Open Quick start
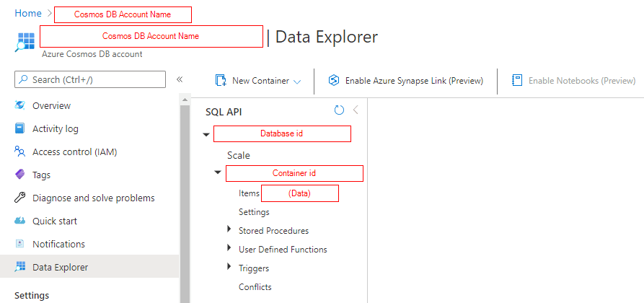 tap(55, 221)
